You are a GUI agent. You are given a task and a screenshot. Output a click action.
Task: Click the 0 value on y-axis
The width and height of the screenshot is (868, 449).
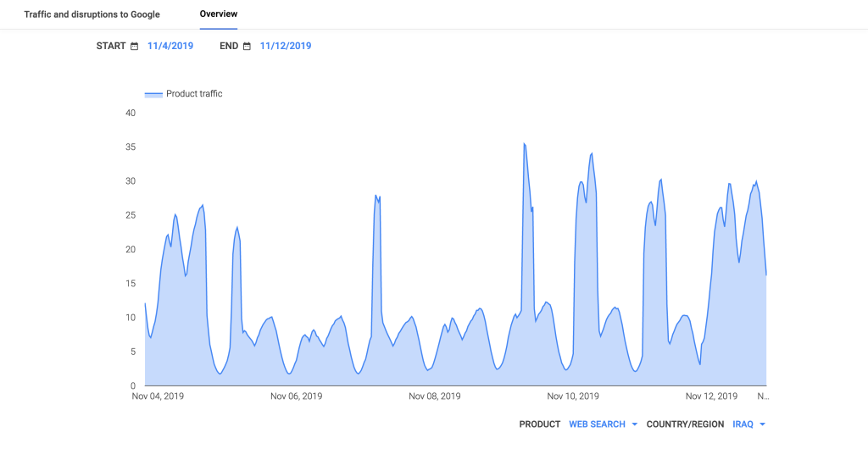[x=133, y=385]
